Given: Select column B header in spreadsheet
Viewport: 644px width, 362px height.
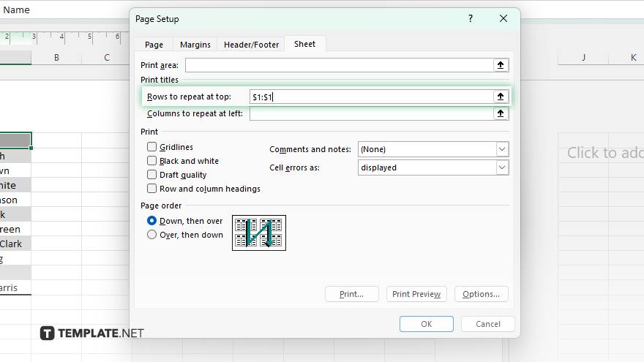Looking at the screenshot, I should [56, 58].
